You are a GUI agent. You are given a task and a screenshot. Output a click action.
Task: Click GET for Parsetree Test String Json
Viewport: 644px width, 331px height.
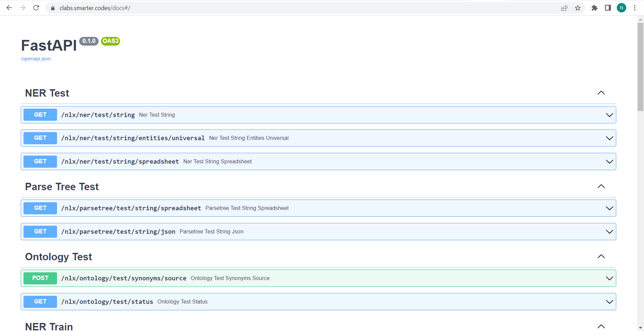[40, 231]
